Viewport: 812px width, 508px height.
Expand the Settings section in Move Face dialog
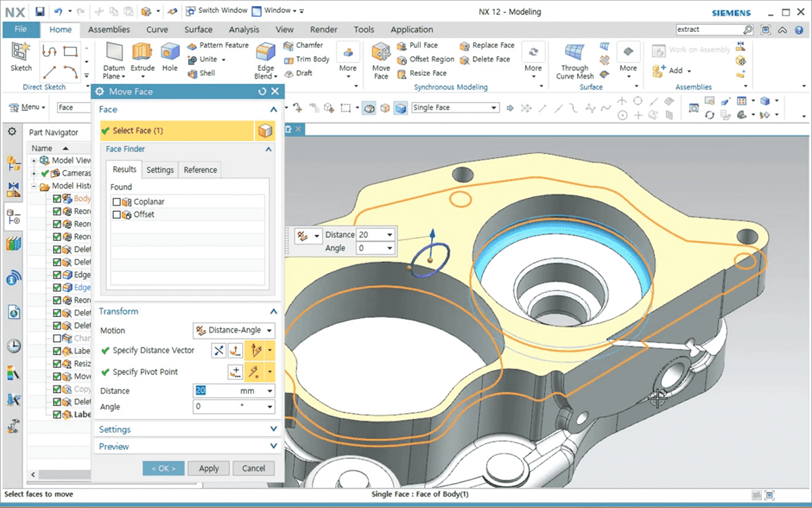pos(273,429)
